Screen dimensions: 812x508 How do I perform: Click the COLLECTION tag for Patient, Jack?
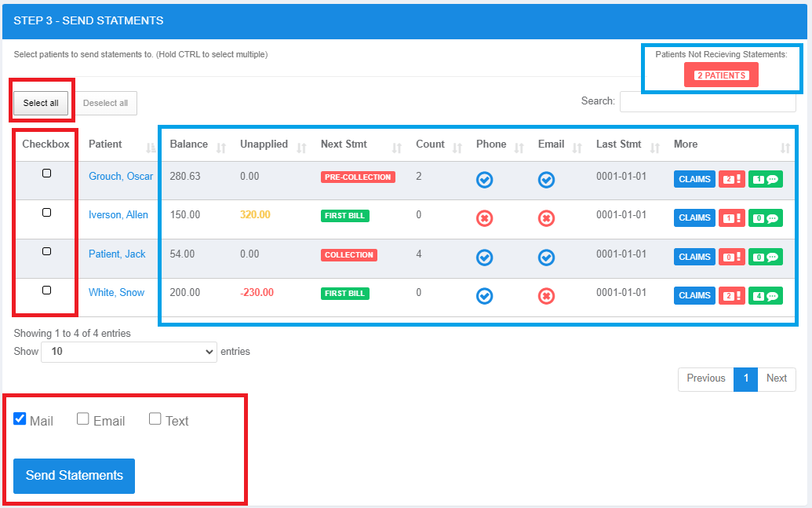(x=349, y=254)
